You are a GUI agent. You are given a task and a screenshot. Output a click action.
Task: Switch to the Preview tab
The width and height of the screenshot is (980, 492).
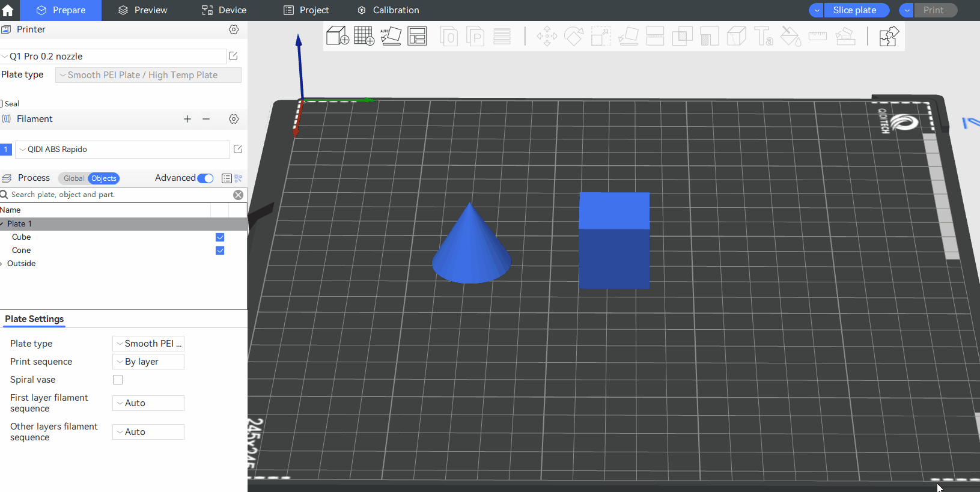143,10
